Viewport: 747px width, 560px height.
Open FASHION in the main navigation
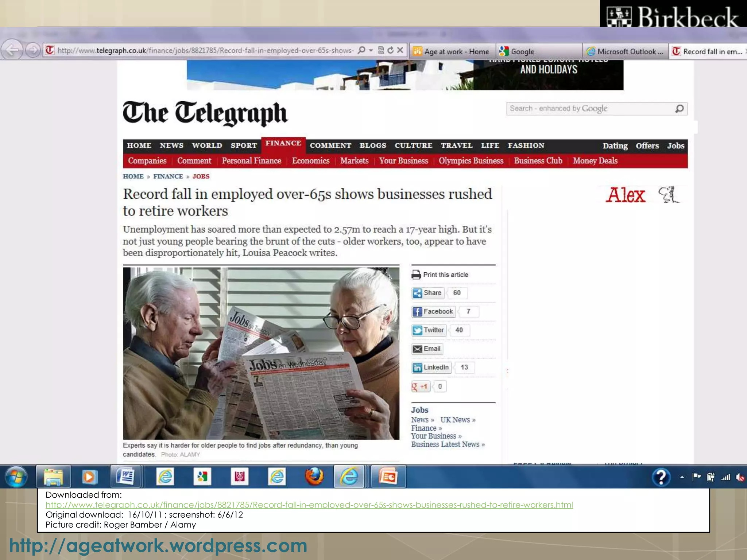pyautogui.click(x=526, y=145)
